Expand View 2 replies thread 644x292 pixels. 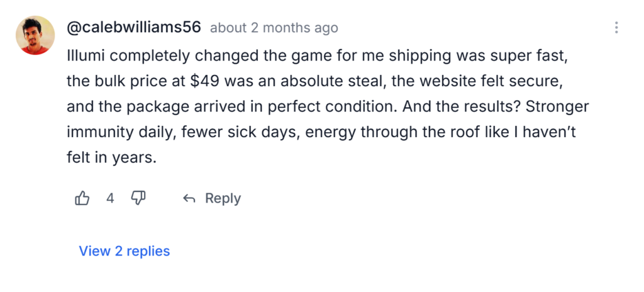click(x=125, y=251)
